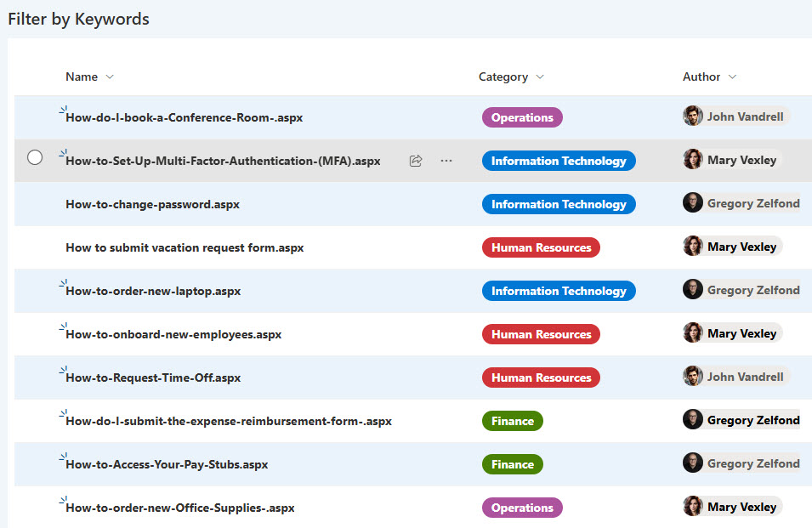Viewport: 812px width, 528px height.
Task: Open the How-to-change-password.aspx page
Action: 152,205
